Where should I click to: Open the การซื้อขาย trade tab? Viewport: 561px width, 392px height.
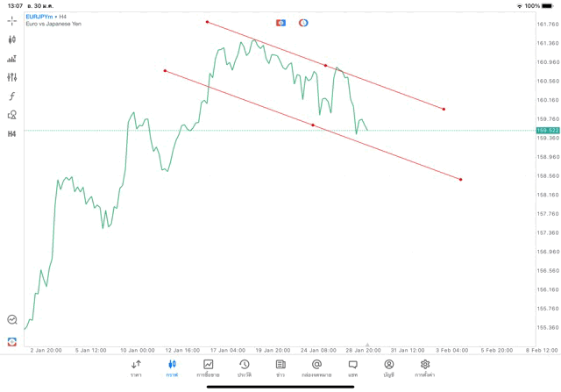208,367
